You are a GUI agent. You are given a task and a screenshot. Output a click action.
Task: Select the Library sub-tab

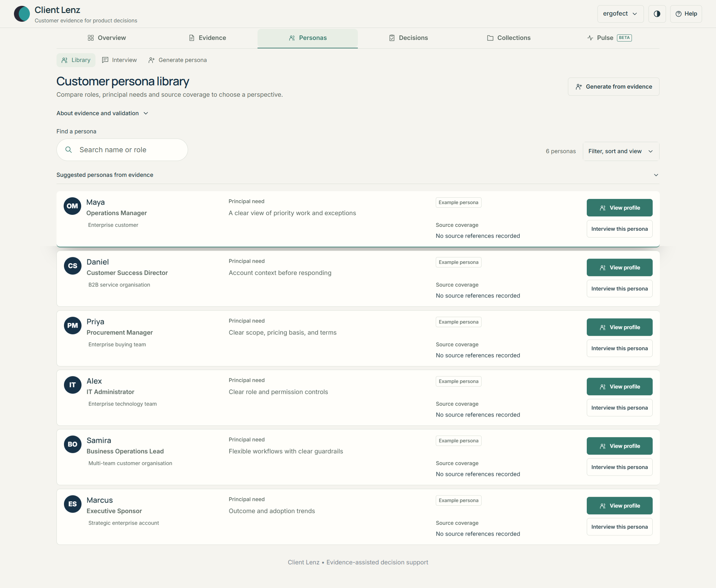(76, 60)
